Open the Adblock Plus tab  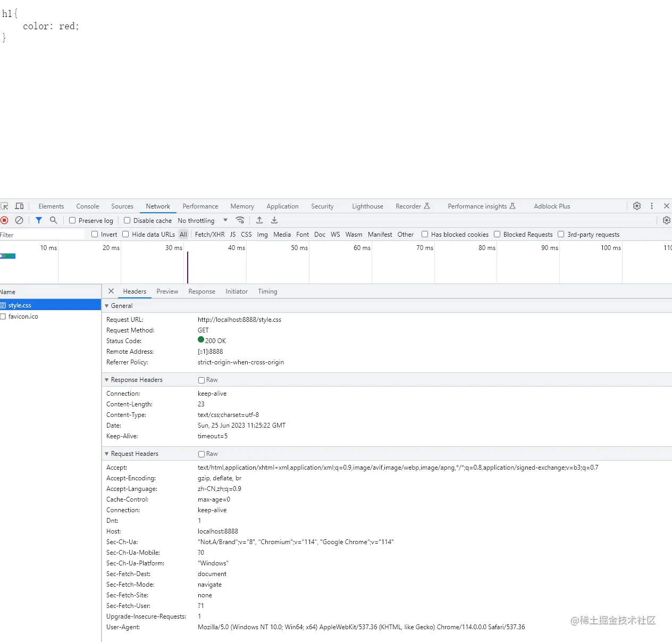[x=552, y=206]
